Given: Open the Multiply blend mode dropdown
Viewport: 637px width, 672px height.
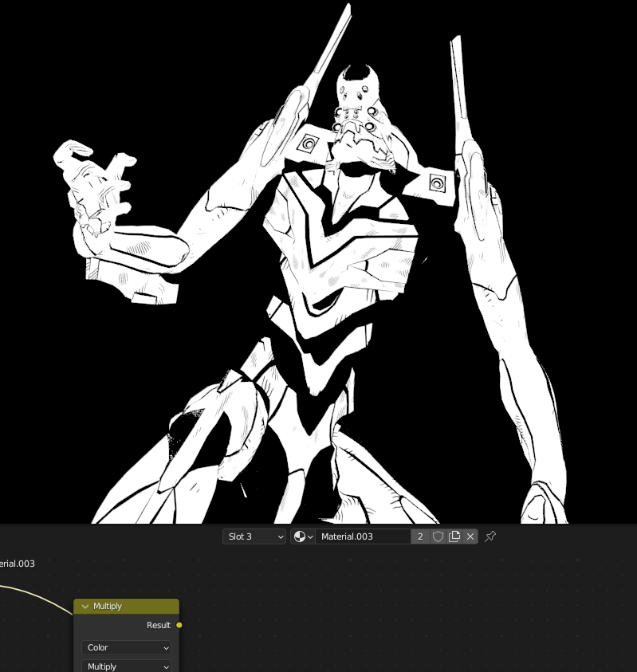Looking at the screenshot, I should click(127, 666).
